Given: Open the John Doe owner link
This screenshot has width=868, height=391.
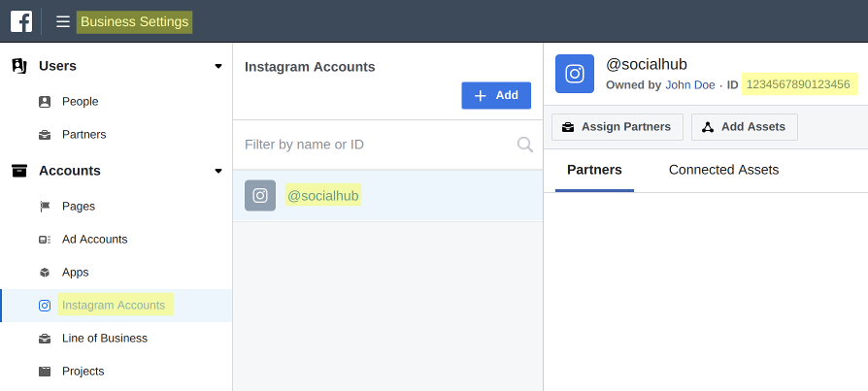Looking at the screenshot, I should coord(689,85).
